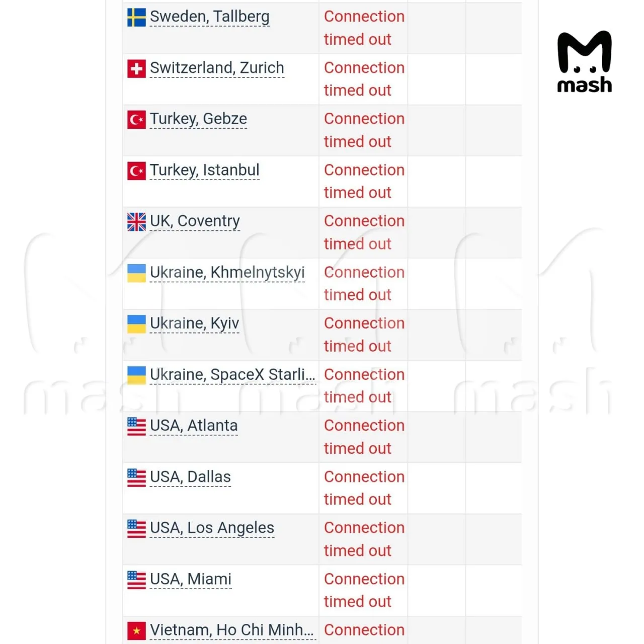
Task: Select the Turkey, Istanbul location
Action: tap(204, 170)
